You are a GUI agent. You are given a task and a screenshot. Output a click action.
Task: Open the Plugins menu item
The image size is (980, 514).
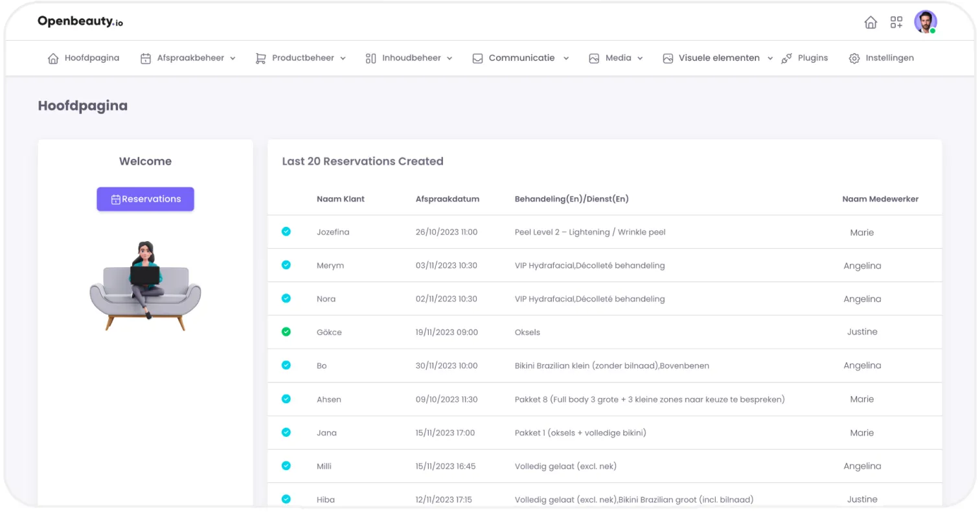813,58
